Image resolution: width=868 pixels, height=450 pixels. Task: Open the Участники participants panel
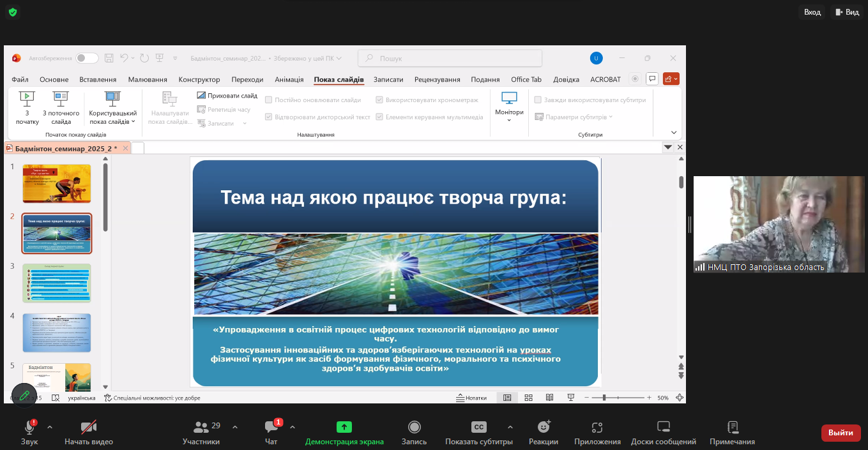click(x=201, y=428)
